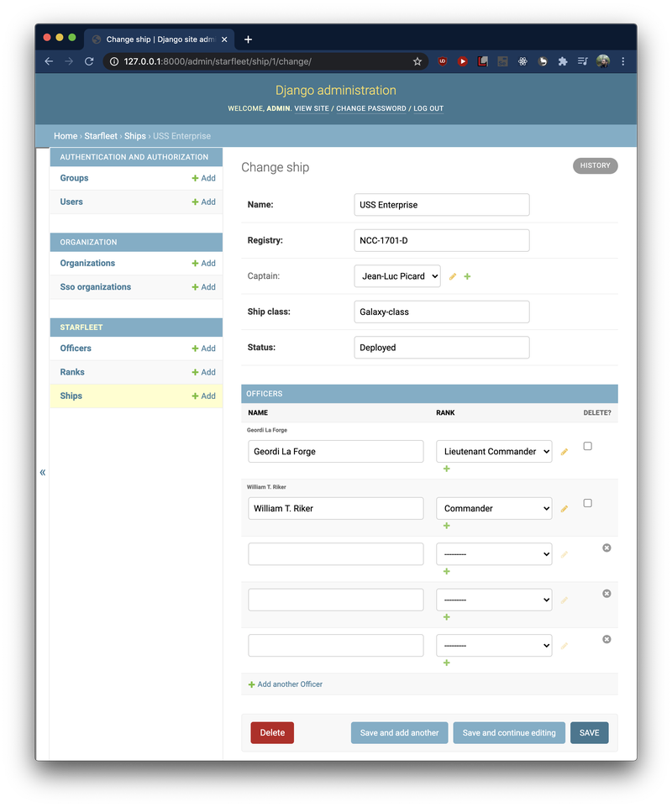Open the Captain dropdown showing Jean-Luc Picard
672x807 pixels.
point(397,276)
